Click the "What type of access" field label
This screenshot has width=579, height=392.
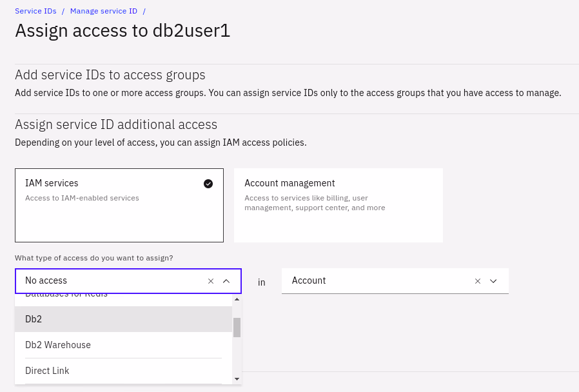pyautogui.click(x=93, y=258)
